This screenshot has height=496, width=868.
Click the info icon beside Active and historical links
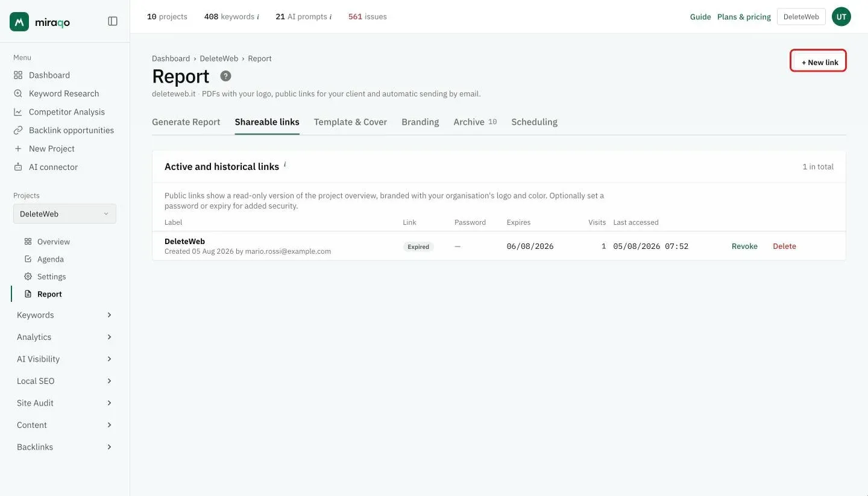coord(285,165)
